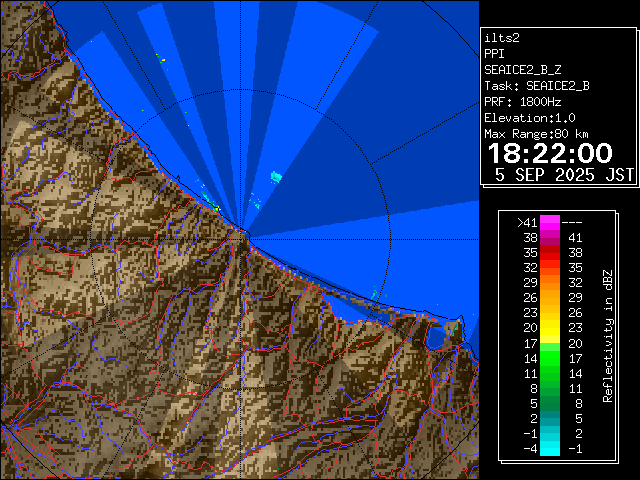
Task: Click the PRF: 1800Hz text
Action: [x=522, y=101]
